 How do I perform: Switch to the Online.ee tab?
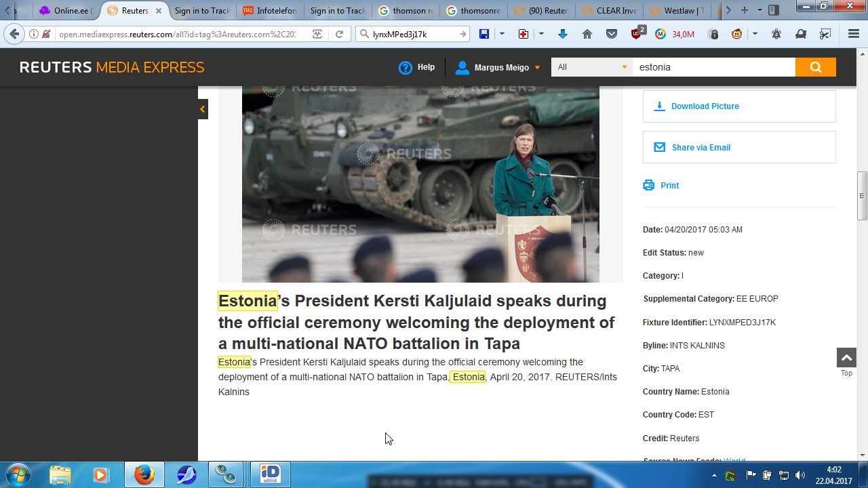[x=66, y=10]
